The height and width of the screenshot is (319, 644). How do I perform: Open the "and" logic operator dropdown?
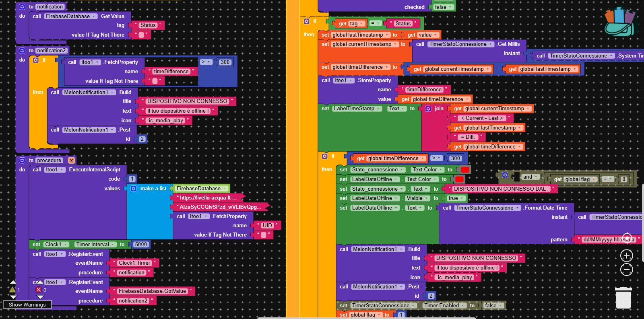pos(530,177)
